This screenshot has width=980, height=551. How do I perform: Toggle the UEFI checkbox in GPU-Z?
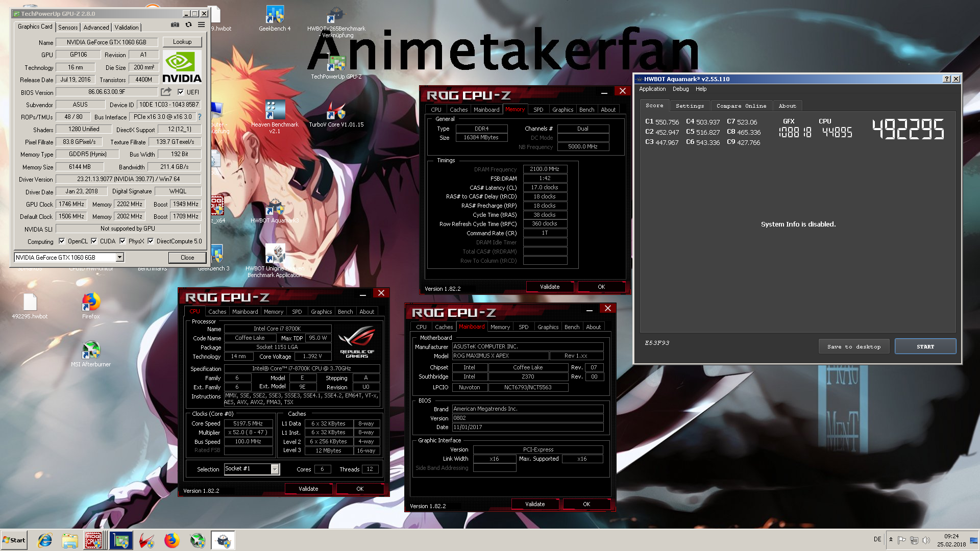point(181,92)
